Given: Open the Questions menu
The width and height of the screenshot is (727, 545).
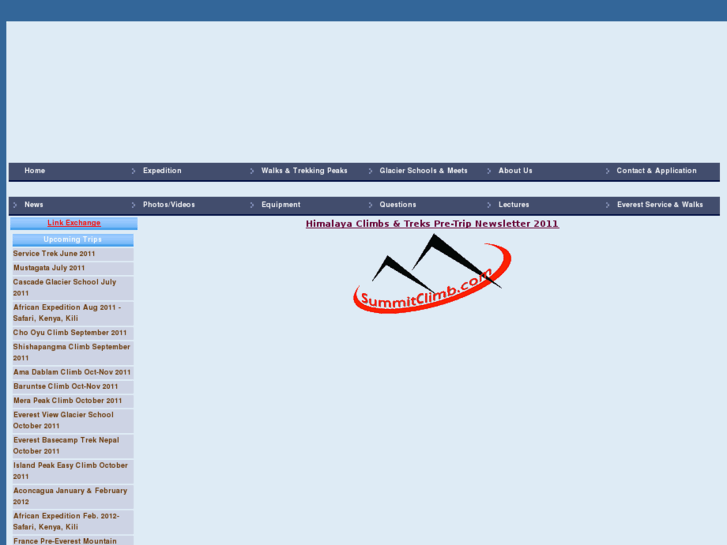Looking at the screenshot, I should tap(398, 205).
